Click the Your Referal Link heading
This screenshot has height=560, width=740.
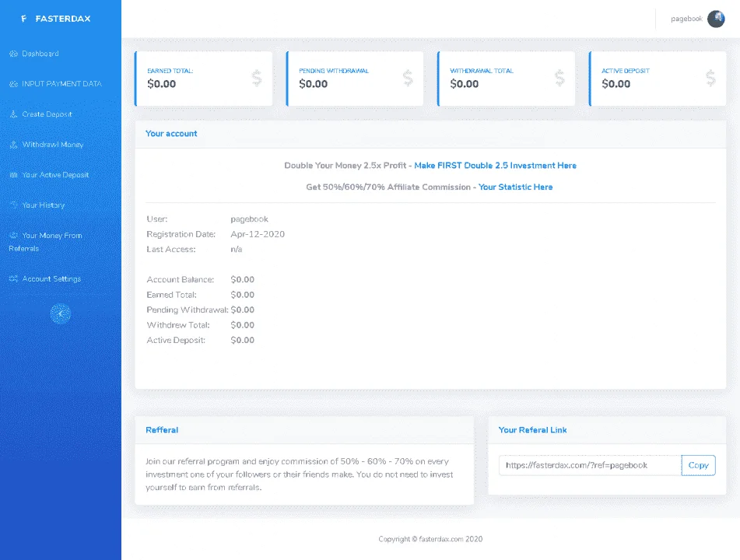532,430
